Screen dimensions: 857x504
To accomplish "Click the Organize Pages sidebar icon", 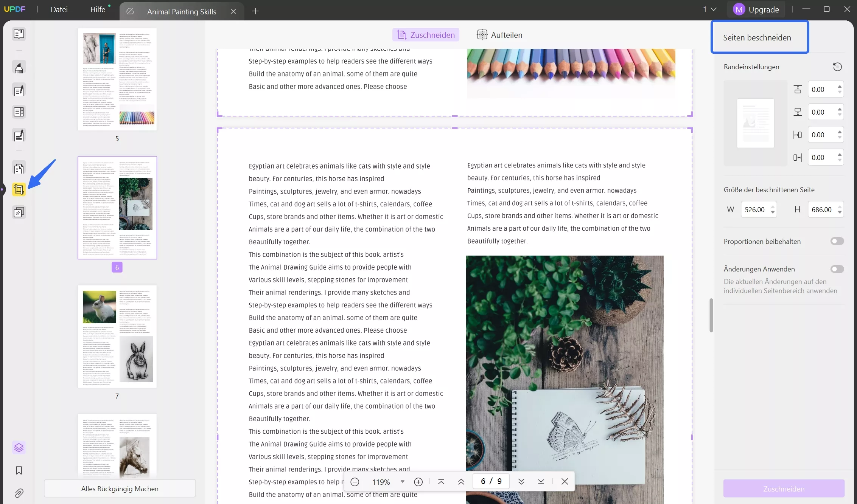I will [x=19, y=169].
